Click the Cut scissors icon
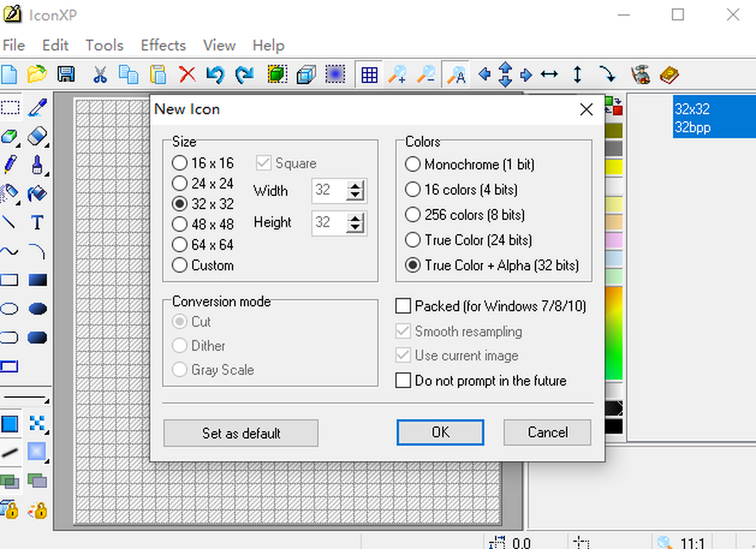Image resolution: width=756 pixels, height=549 pixels. 100,75
